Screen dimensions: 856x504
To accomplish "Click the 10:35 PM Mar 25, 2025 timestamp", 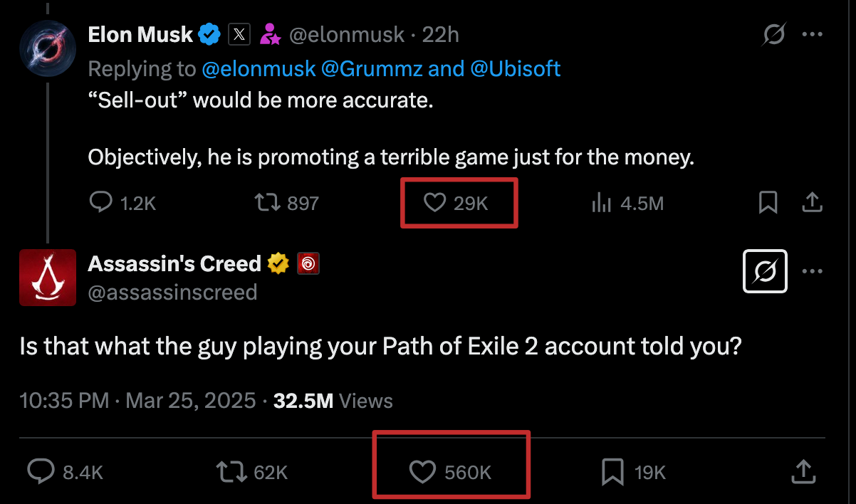I will coord(137,401).
